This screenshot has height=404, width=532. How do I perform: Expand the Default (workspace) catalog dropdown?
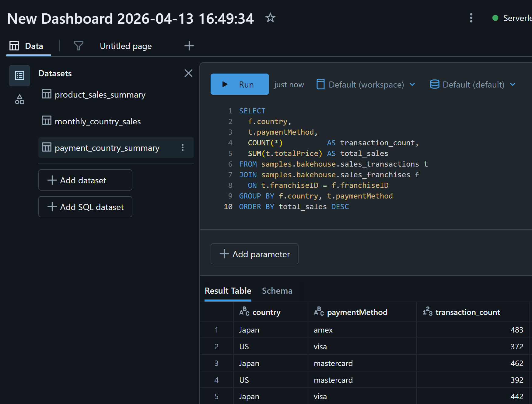(366, 85)
